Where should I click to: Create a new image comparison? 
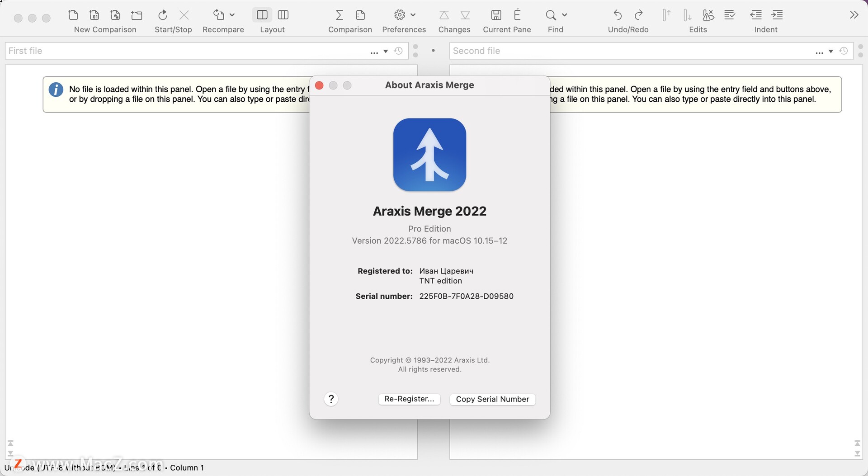115,15
